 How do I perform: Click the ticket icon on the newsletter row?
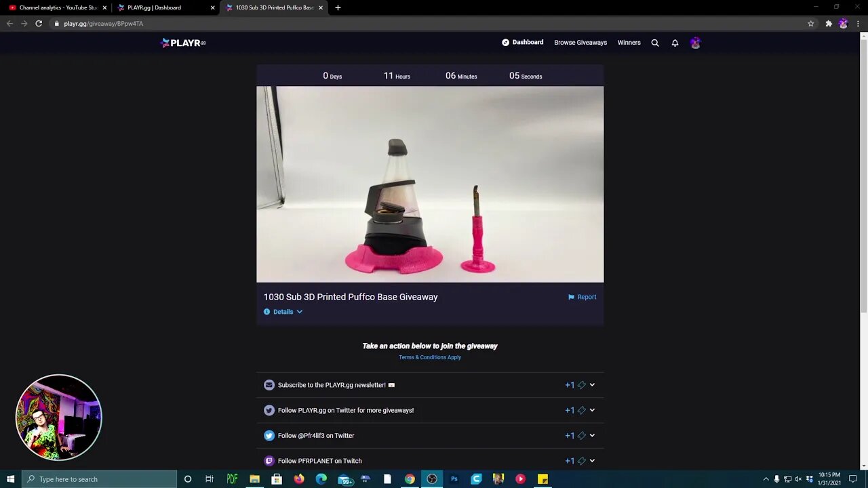point(581,385)
